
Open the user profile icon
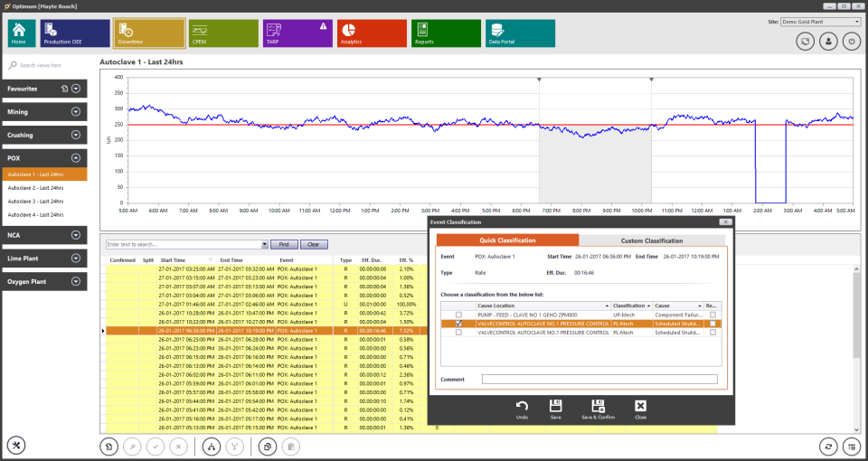point(828,42)
